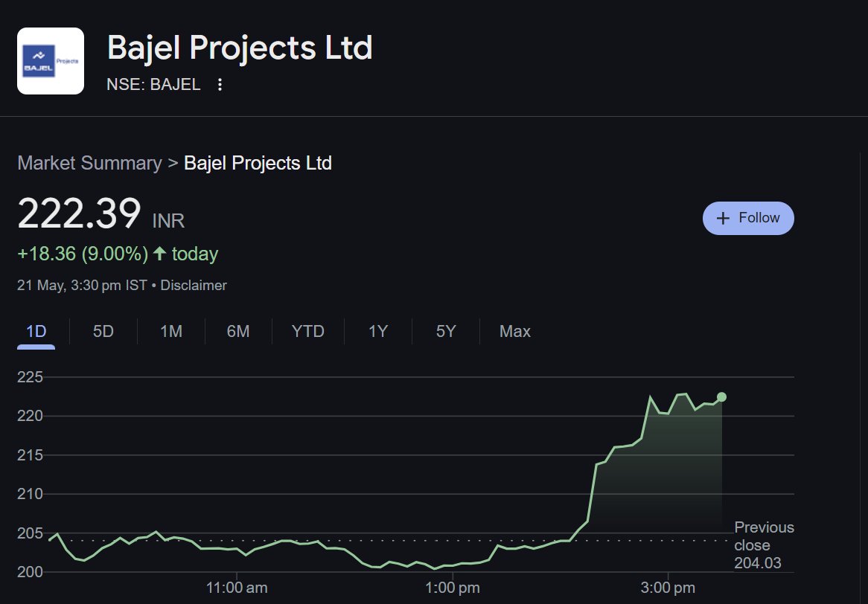Viewport: 868px width, 604px height.
Task: Open the Market Summary breadcrumb link
Action: tap(89, 163)
